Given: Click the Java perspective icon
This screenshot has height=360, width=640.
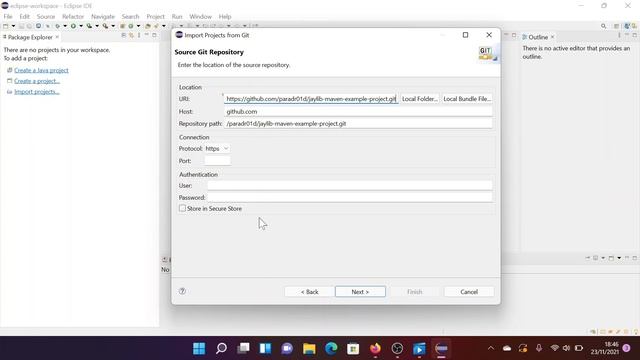Looking at the screenshot, I should tap(627, 26).
